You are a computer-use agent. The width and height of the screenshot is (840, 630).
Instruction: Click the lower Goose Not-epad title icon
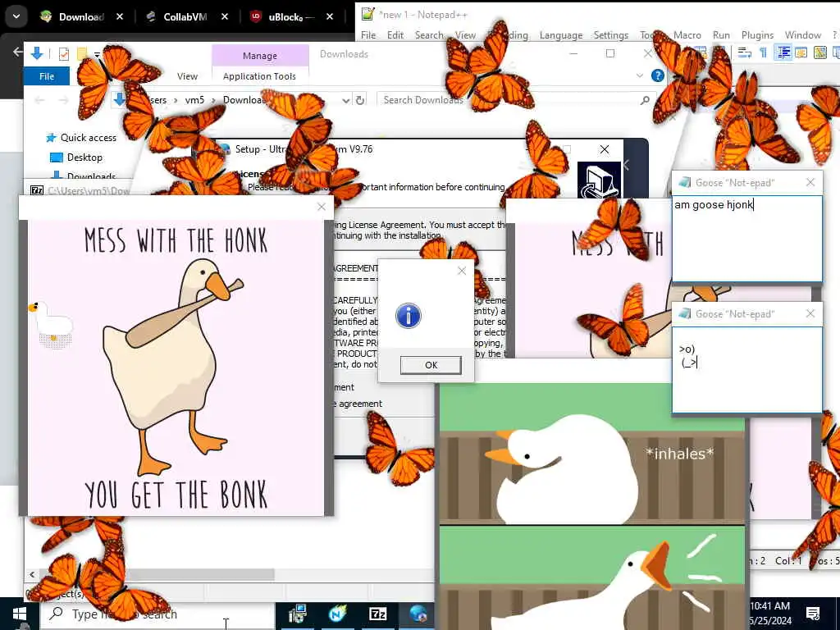[x=684, y=314]
